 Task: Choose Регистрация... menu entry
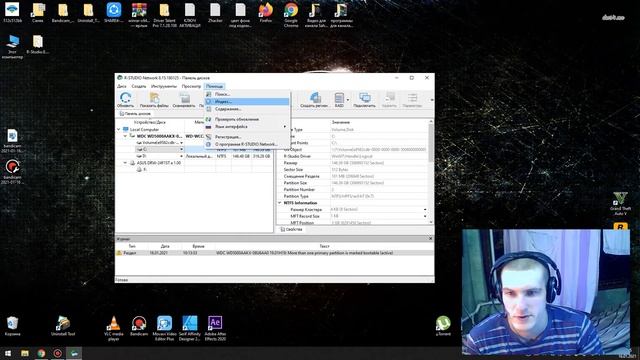point(247,137)
